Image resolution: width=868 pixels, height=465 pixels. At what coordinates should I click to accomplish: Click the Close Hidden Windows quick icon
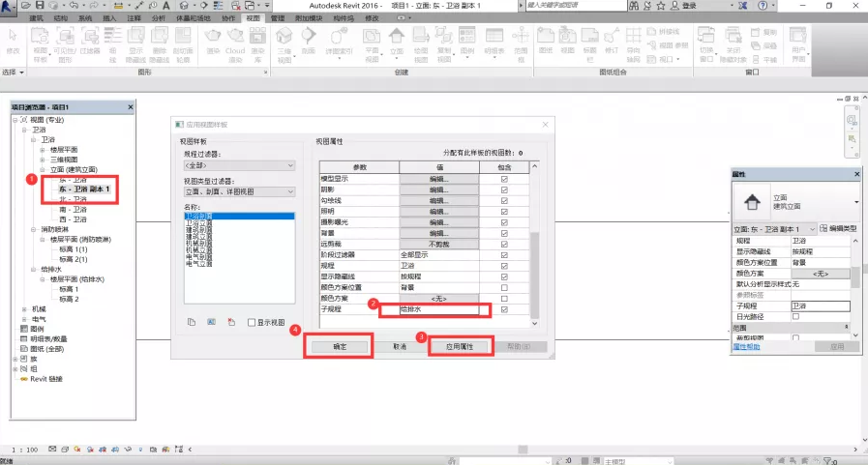point(236,6)
